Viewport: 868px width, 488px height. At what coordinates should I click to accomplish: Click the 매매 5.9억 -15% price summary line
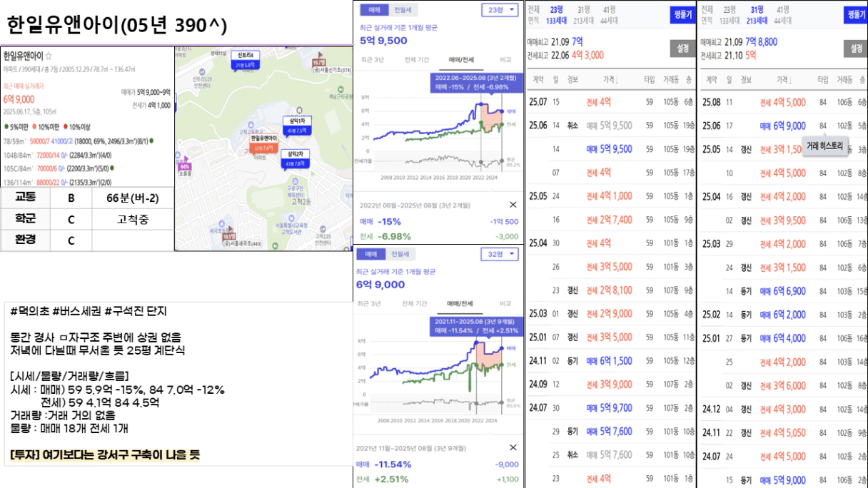[x=118, y=390]
